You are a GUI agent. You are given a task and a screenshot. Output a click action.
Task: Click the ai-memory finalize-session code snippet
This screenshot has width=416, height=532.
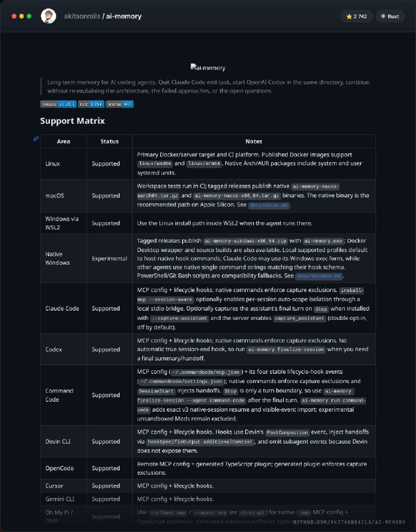point(286,350)
